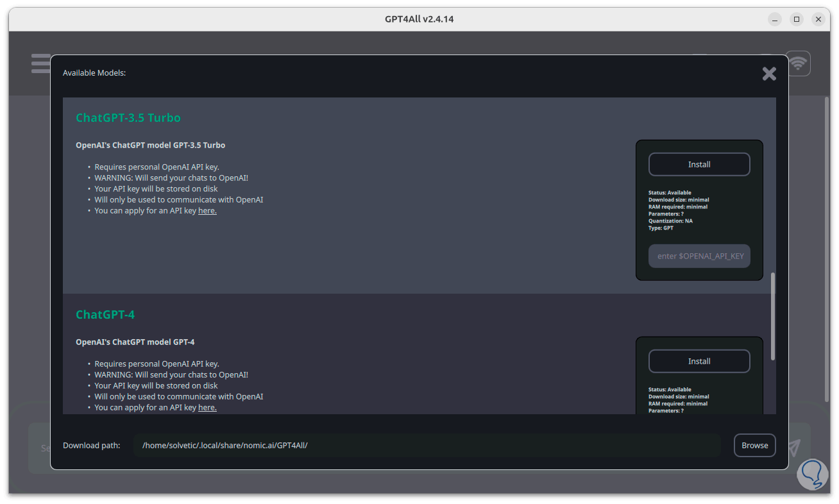
Task: Click the 'Available Models:' label
Action: click(94, 73)
